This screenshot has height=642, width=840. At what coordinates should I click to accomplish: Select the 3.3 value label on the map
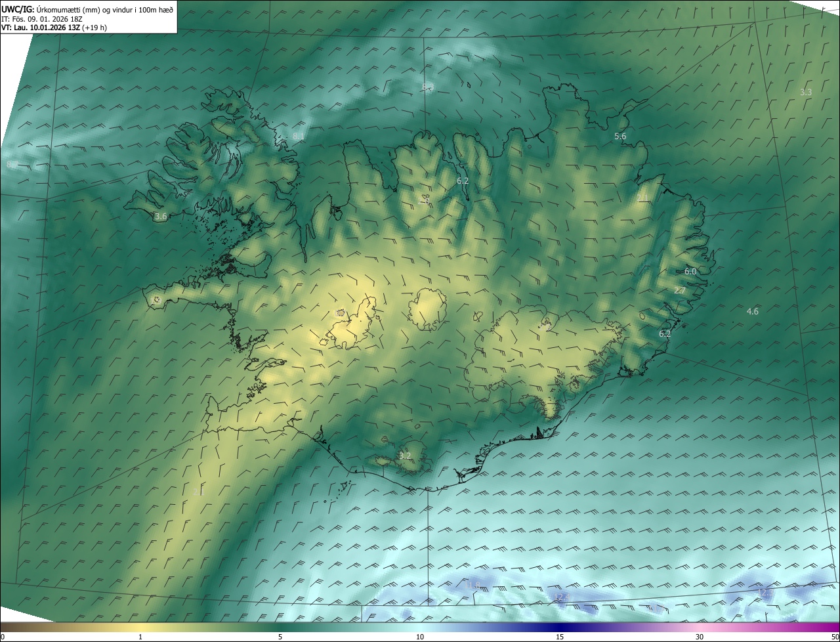pyautogui.click(x=806, y=93)
